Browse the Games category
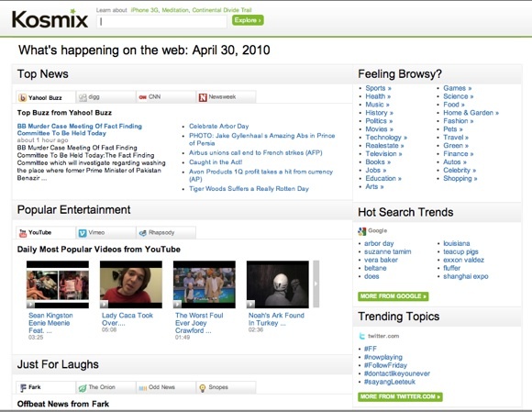The width and height of the screenshot is (532, 412). (458, 88)
